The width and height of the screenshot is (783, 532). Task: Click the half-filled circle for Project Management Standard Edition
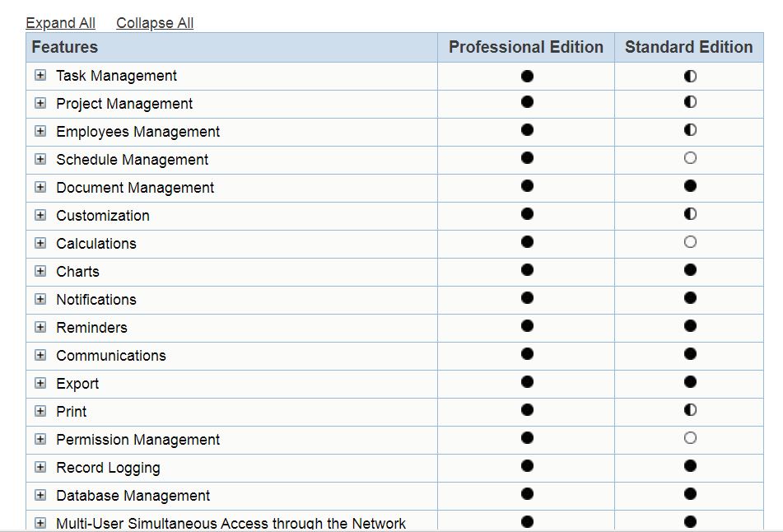[x=688, y=104]
